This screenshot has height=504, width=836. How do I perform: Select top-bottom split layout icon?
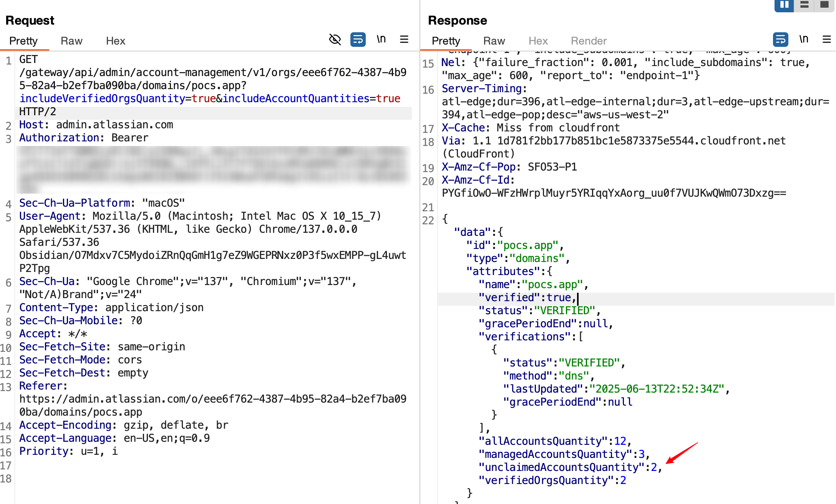(804, 5)
